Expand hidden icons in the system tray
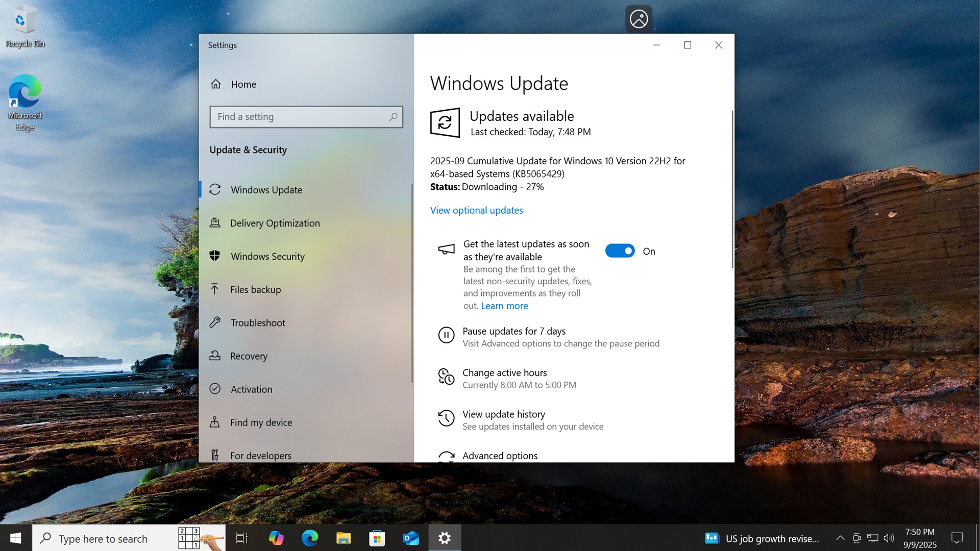The height and width of the screenshot is (551, 980). click(840, 538)
